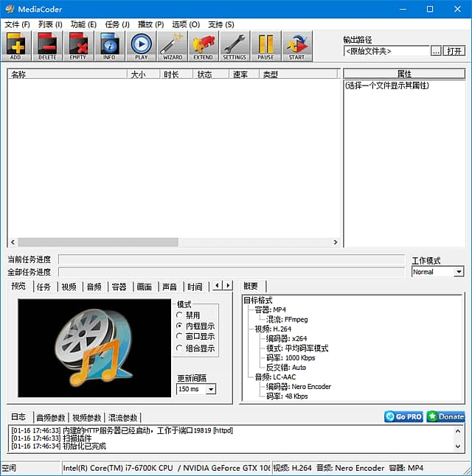Select the 禁用 mode radio button

point(180,315)
